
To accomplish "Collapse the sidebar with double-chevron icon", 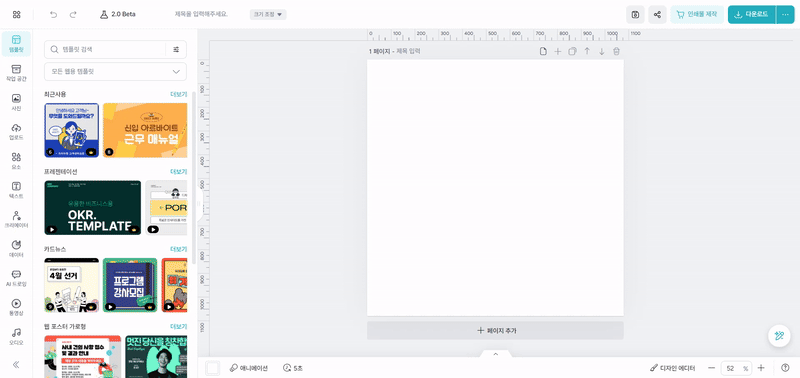I will 16,364.
